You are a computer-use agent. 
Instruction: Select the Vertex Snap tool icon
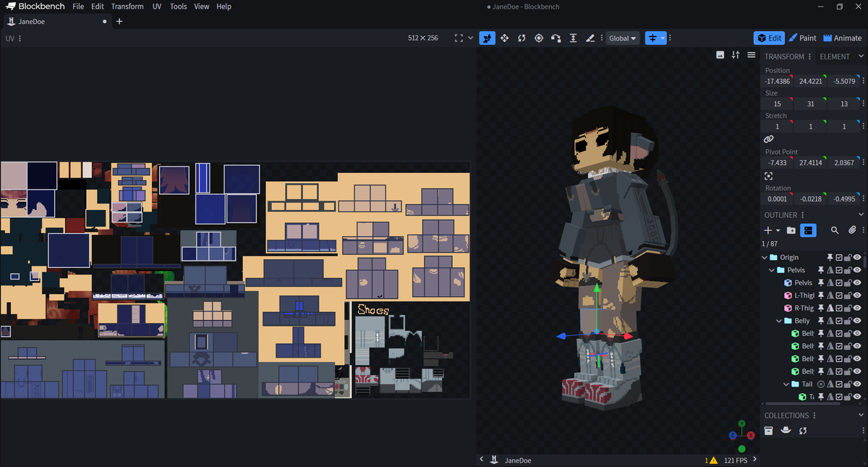[556, 38]
